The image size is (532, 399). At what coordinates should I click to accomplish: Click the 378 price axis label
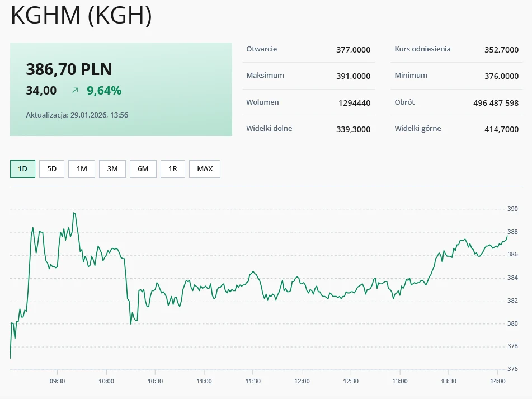tap(512, 346)
